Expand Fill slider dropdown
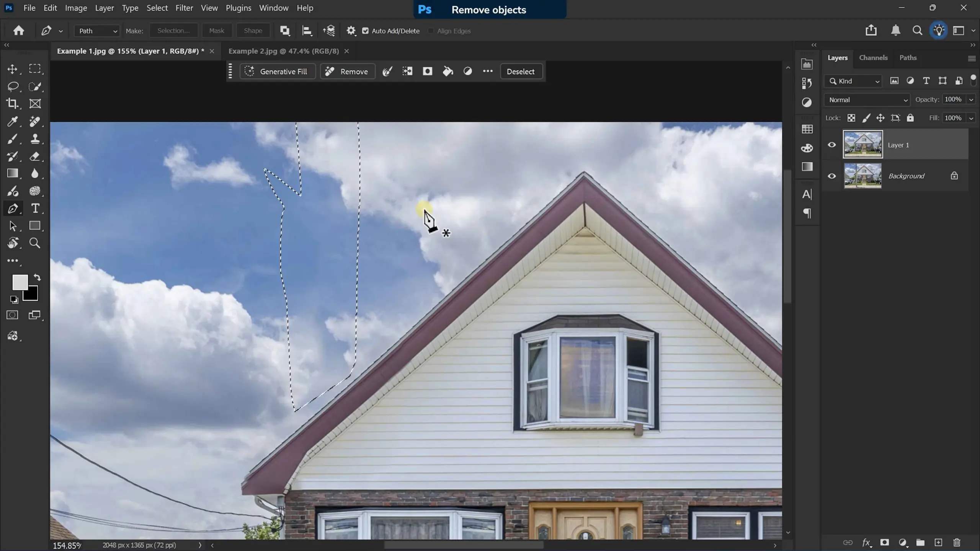The width and height of the screenshot is (980, 551). (971, 118)
